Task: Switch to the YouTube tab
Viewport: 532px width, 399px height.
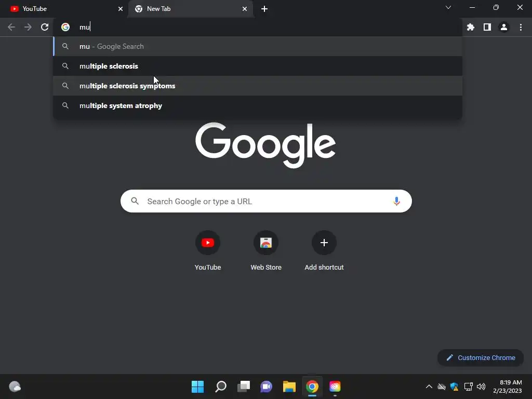Action: pyautogui.click(x=64, y=9)
